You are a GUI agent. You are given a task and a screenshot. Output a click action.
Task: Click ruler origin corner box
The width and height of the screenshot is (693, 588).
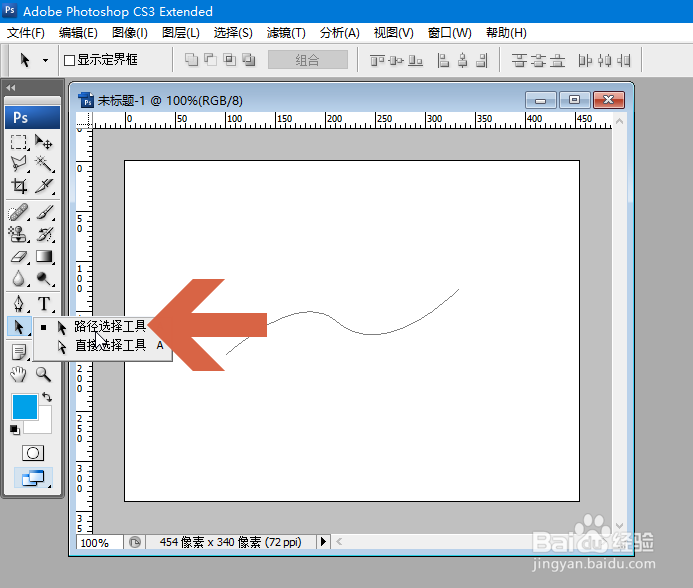[84, 120]
